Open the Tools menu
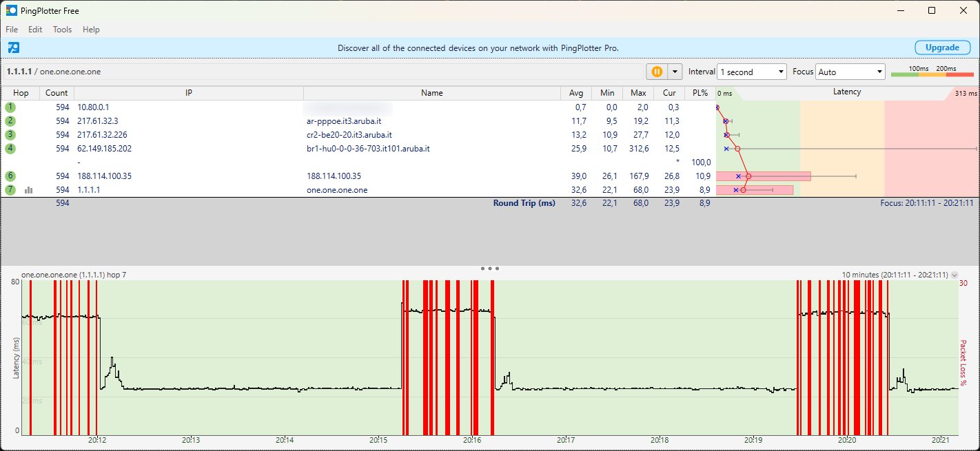980x451 pixels. coord(62,30)
